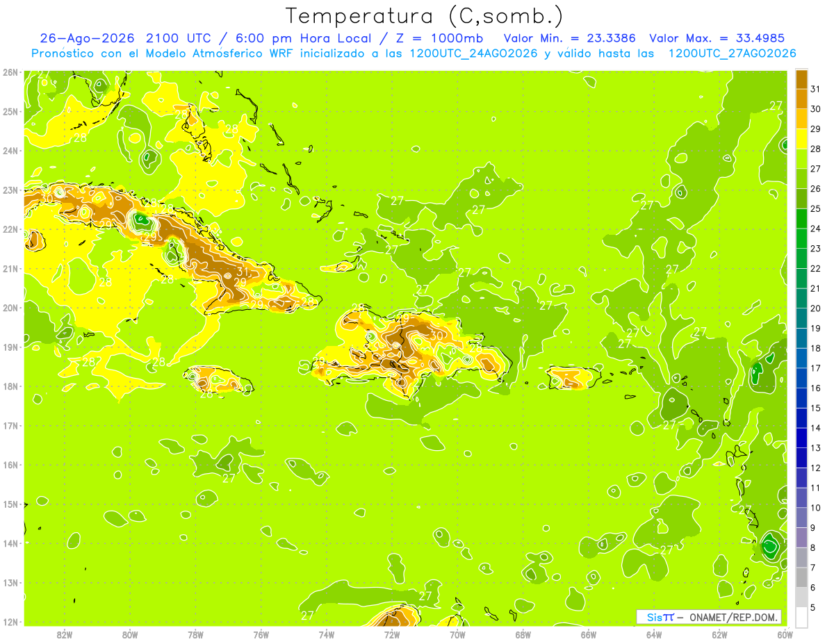Screen dimensions: 834x644
Task: Click the color bar tick label "18"
Action: pos(815,348)
